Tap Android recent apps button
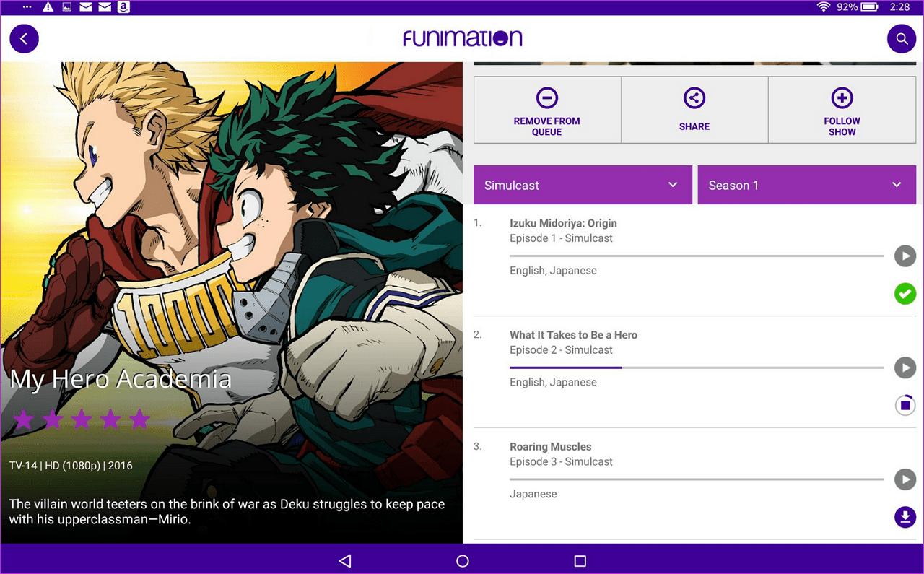Screen dimensions: 924x574 click(x=580, y=560)
